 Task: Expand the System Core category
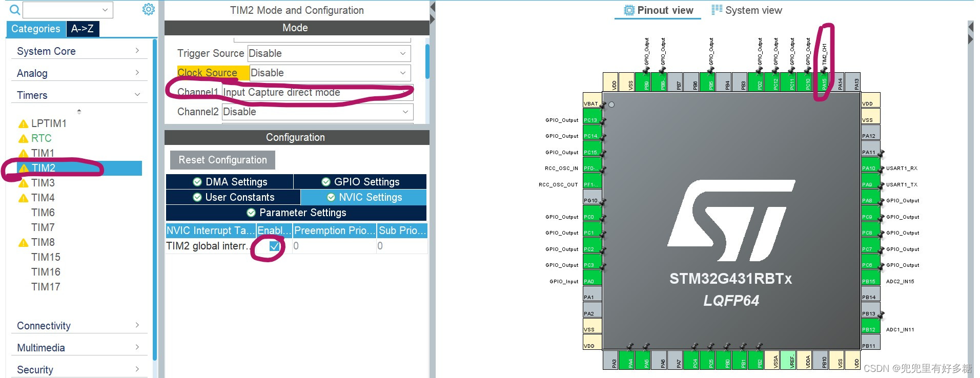pyautogui.click(x=79, y=51)
